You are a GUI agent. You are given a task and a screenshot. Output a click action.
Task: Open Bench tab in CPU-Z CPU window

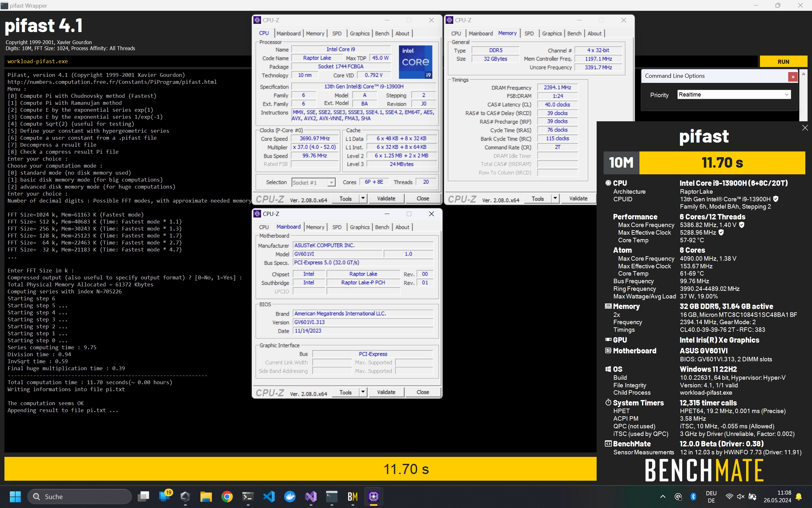click(382, 33)
